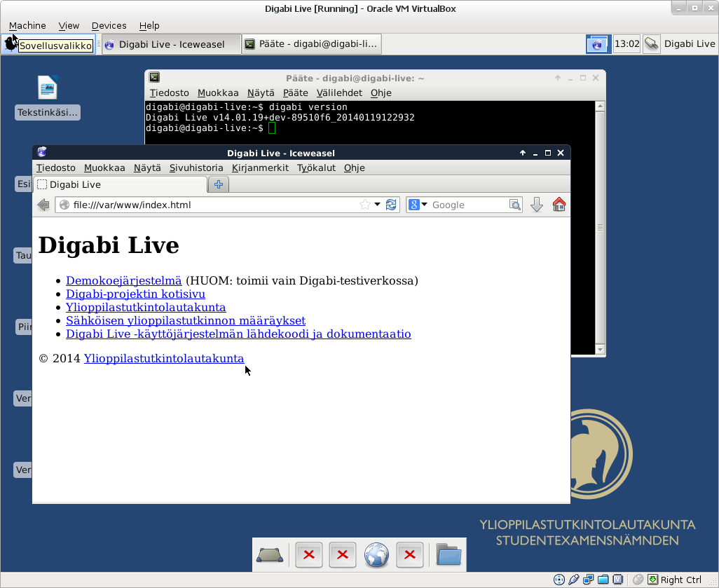Click the terminal vertical scrollbar handle
This screenshot has height=588, width=719.
coord(600,228)
